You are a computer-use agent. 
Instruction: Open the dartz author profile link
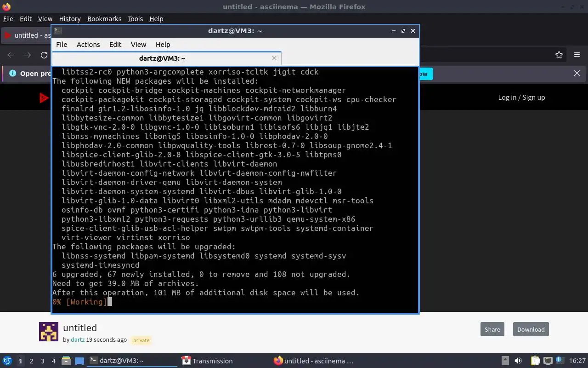coord(78,340)
